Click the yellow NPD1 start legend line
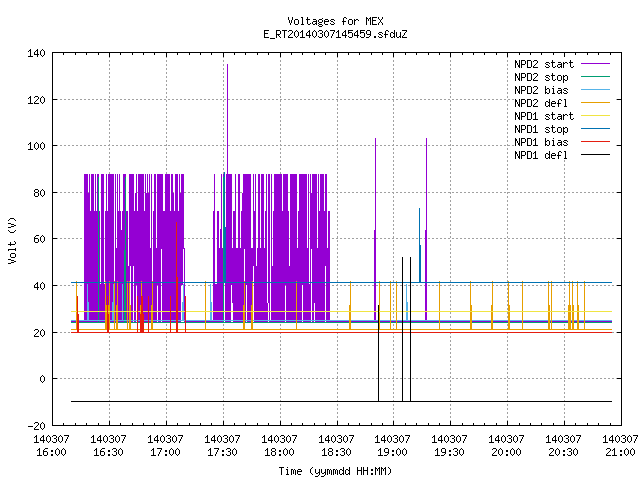Viewport: 640px width, 480px height. click(x=596, y=116)
